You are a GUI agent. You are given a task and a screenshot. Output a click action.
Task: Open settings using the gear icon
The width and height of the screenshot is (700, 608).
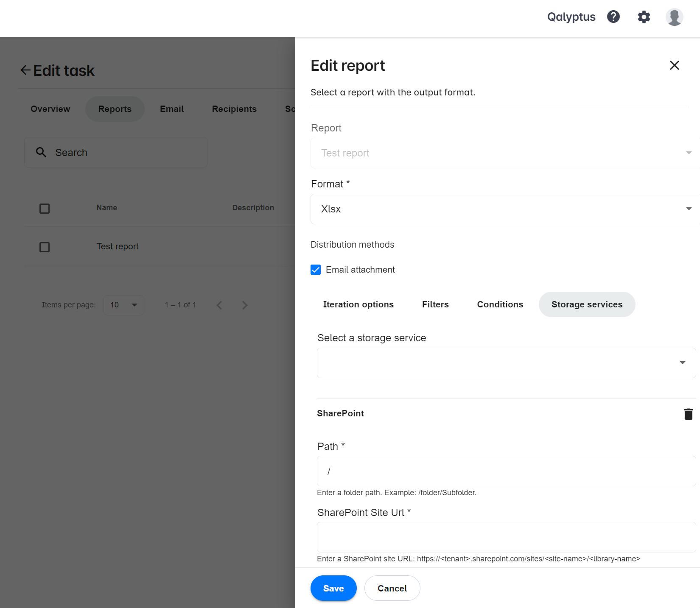point(643,17)
